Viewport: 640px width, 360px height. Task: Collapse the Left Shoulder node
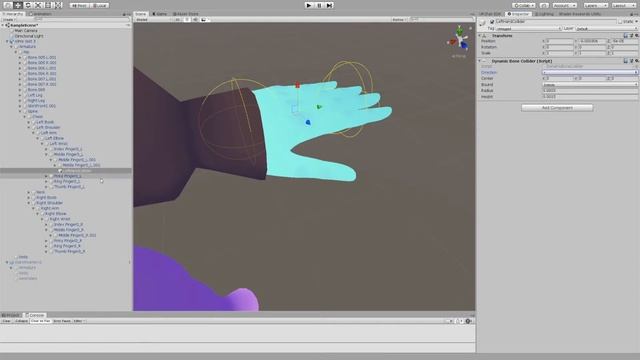pyautogui.click(x=29, y=127)
